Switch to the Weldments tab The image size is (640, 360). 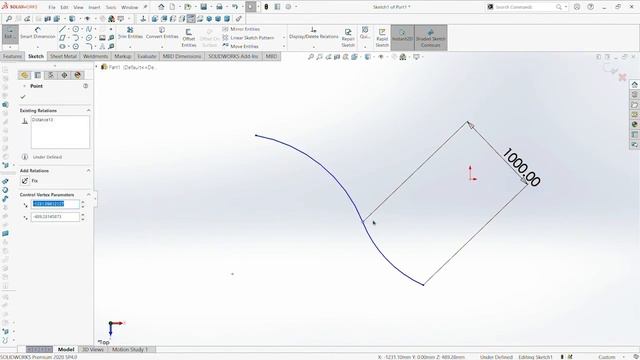(x=96, y=56)
